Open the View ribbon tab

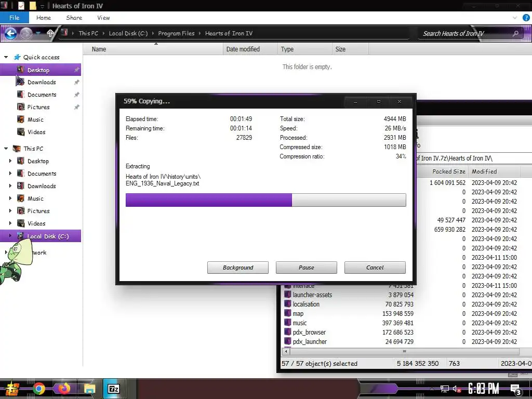103,18
